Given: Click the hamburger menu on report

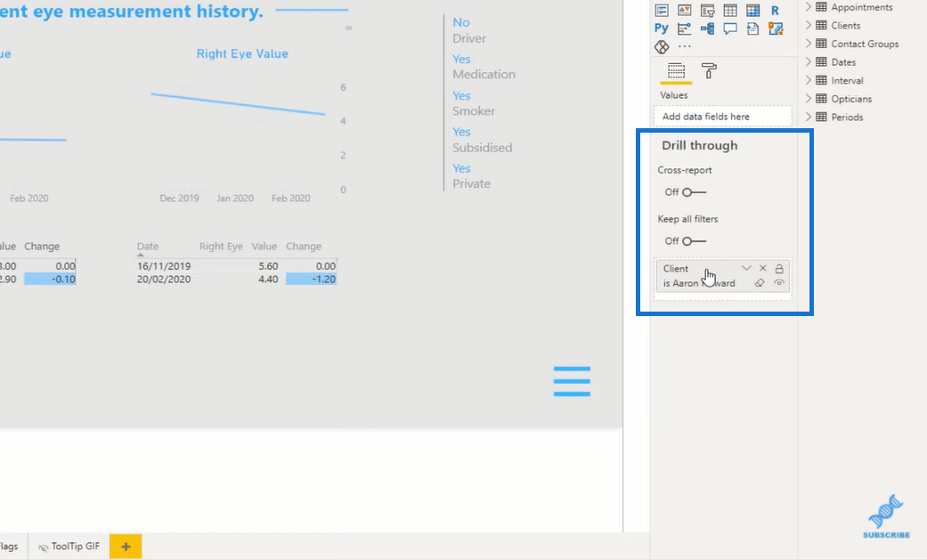Looking at the screenshot, I should [x=572, y=381].
